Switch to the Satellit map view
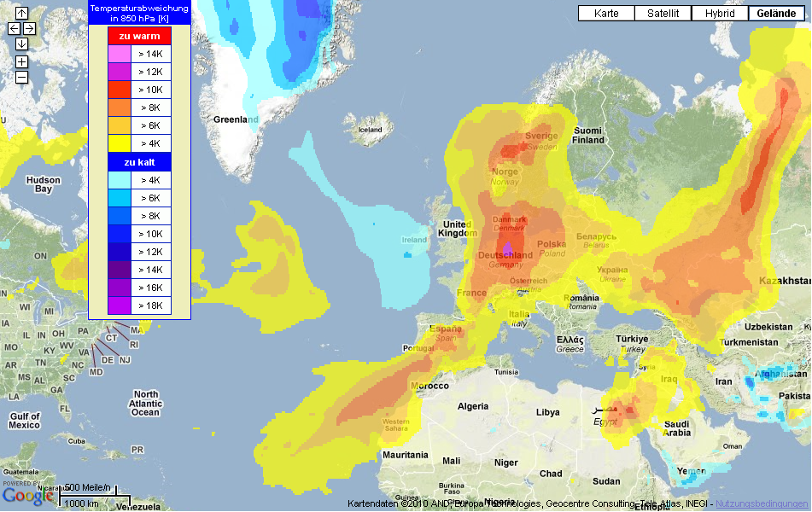The width and height of the screenshot is (812, 512). (663, 14)
